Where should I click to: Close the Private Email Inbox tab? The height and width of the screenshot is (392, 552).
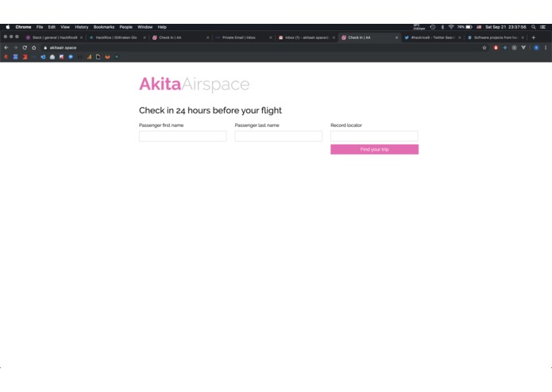click(271, 37)
